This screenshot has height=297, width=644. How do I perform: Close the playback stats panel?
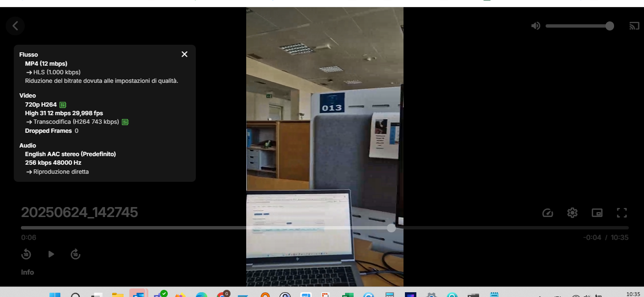(x=184, y=54)
